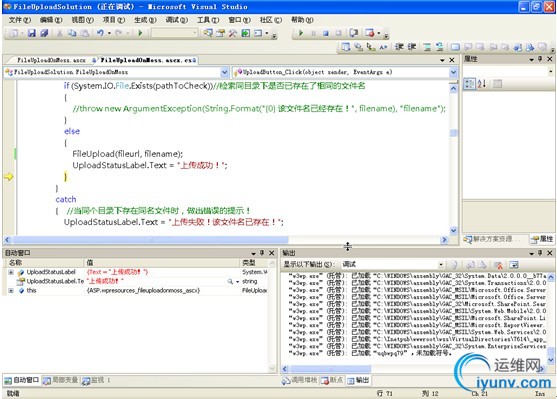Click the Copy icon in the toolbar
This screenshot has height=399, width=557.
72,33
